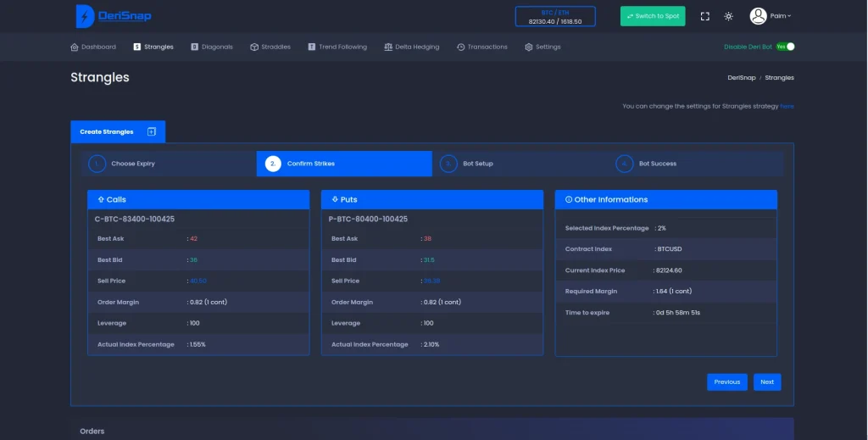This screenshot has width=868, height=440.
Task: Open Settings in the navigation bar
Action: (x=542, y=47)
